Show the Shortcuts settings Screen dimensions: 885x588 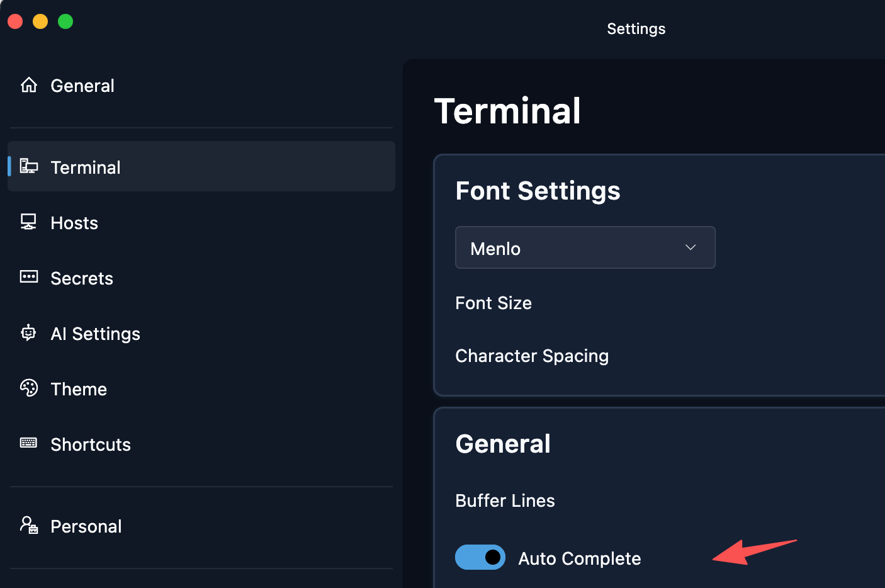pos(201,444)
